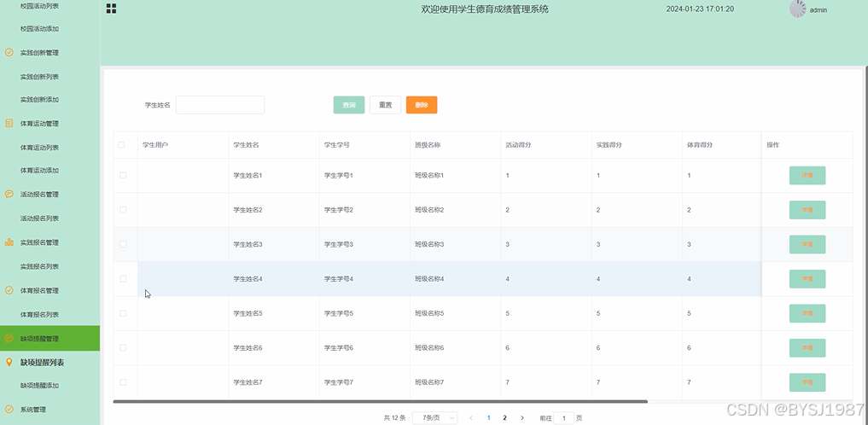Focus the 前往 page number input

564,418
